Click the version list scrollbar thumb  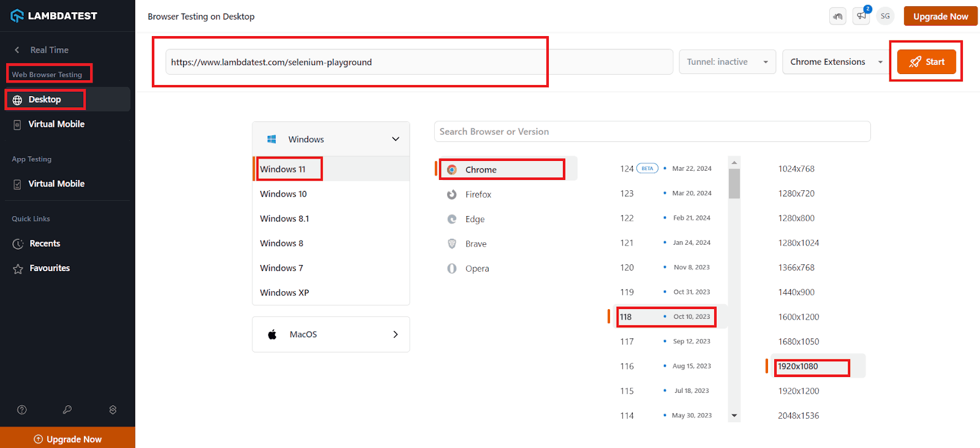click(734, 184)
